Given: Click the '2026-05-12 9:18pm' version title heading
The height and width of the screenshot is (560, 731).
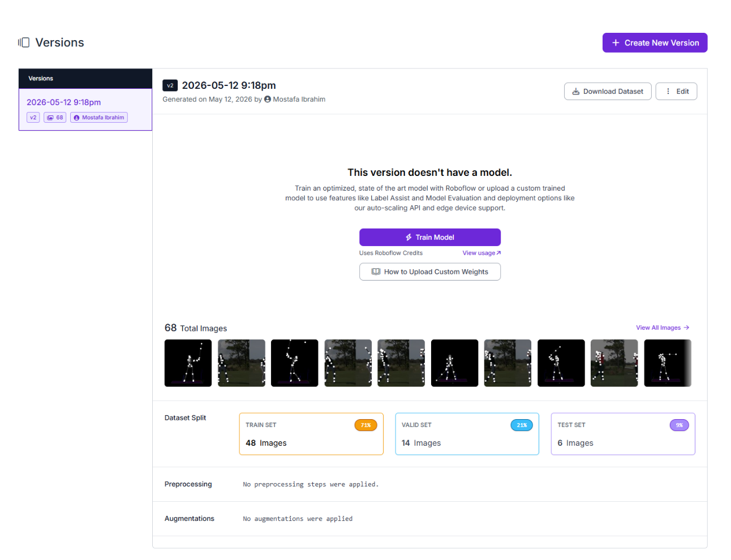Looking at the screenshot, I should (229, 85).
